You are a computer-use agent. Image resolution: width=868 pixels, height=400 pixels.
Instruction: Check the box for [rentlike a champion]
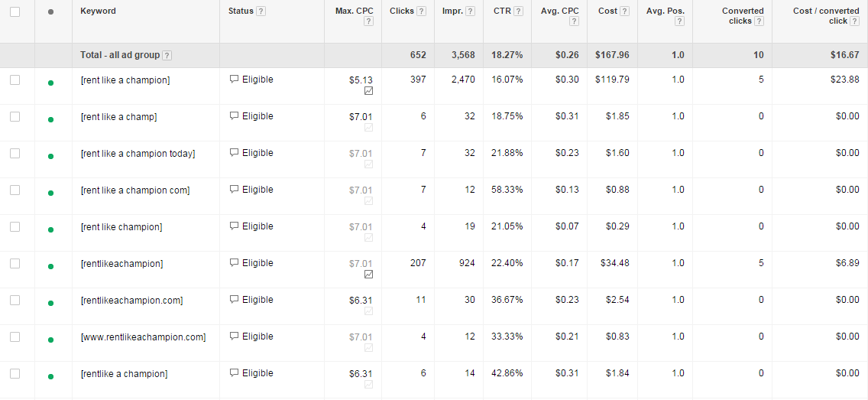pos(15,373)
